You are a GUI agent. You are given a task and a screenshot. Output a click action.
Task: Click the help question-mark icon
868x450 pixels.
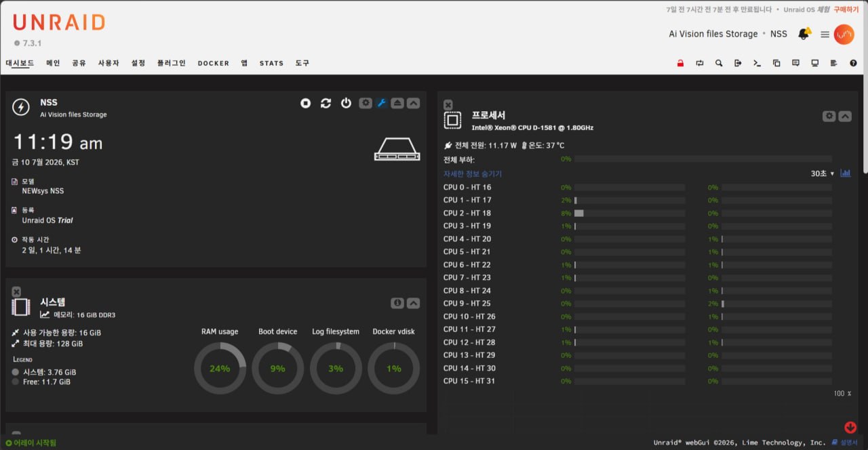853,63
